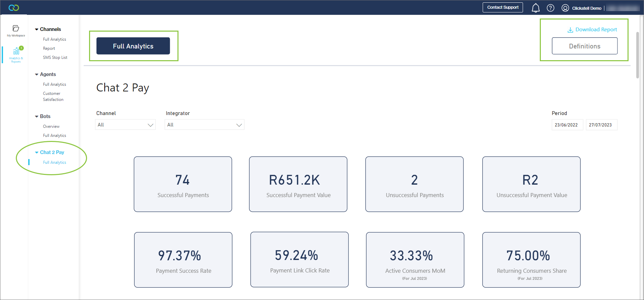Select the 74 Successful Payments card
The image size is (644, 300).
point(183,184)
